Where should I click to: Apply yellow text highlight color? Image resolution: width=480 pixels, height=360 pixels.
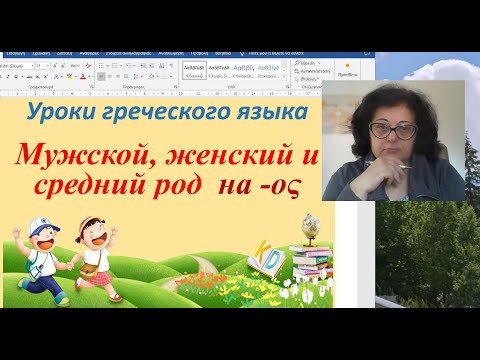(x=69, y=77)
